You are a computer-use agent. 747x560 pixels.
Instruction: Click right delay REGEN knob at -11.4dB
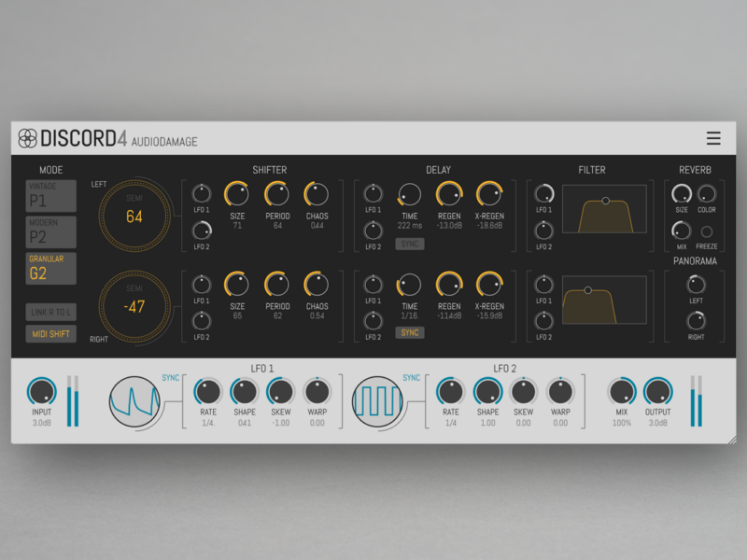(449, 285)
